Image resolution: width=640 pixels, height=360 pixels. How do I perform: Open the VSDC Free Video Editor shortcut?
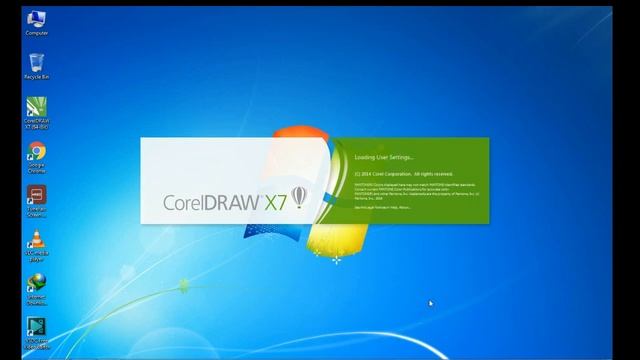pos(36,333)
